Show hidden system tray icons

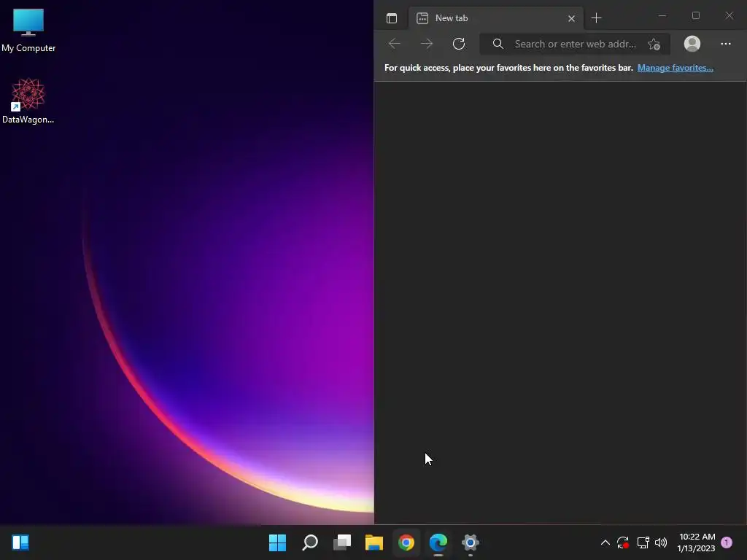pyautogui.click(x=605, y=542)
